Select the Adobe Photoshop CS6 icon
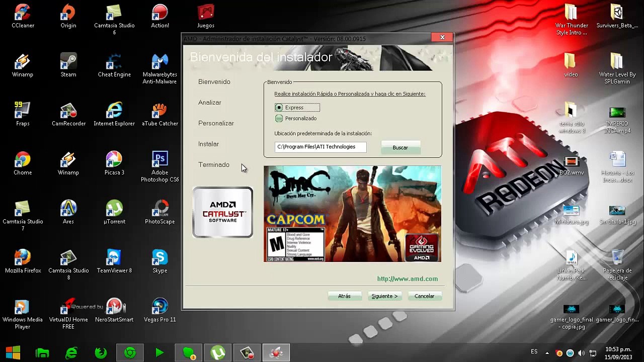This screenshot has height=362, width=644. click(x=160, y=167)
